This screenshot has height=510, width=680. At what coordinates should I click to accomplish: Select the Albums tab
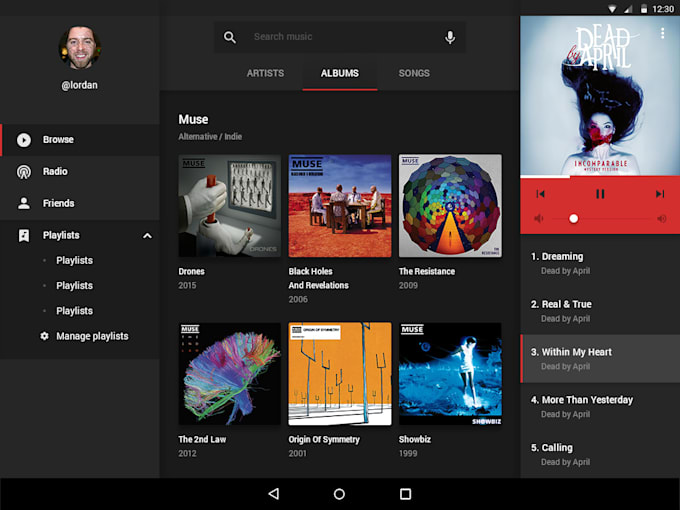coord(340,73)
